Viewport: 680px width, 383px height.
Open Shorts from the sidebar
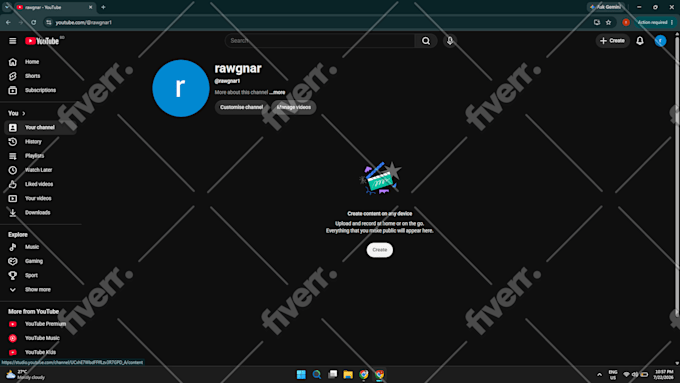pyautogui.click(x=41, y=76)
